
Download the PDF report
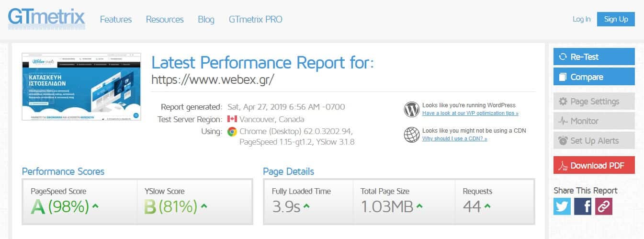(x=594, y=165)
